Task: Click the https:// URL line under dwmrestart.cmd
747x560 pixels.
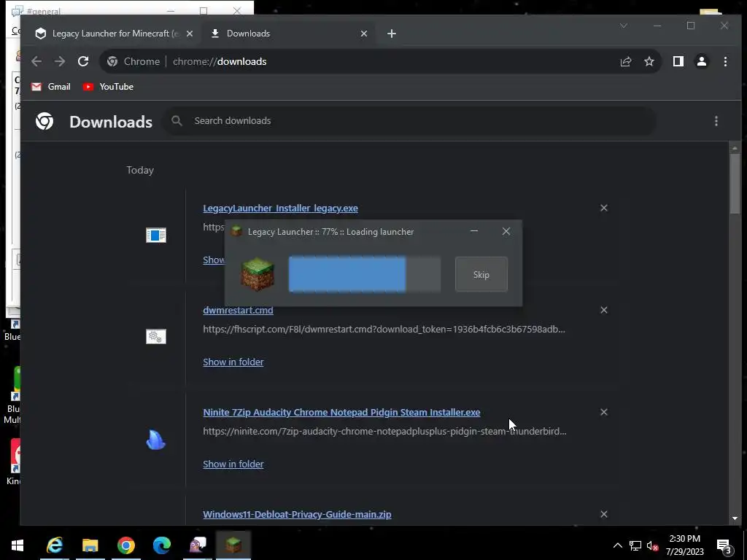Action: (384, 329)
